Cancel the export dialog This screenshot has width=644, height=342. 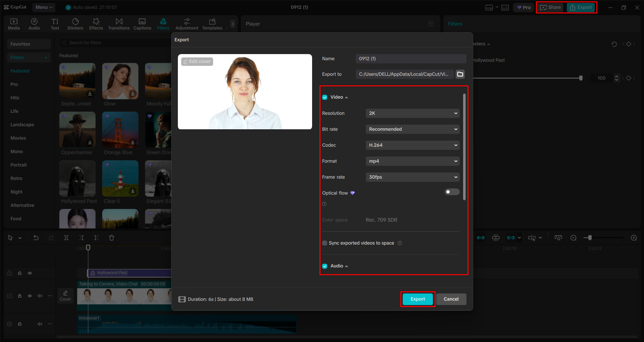(451, 299)
